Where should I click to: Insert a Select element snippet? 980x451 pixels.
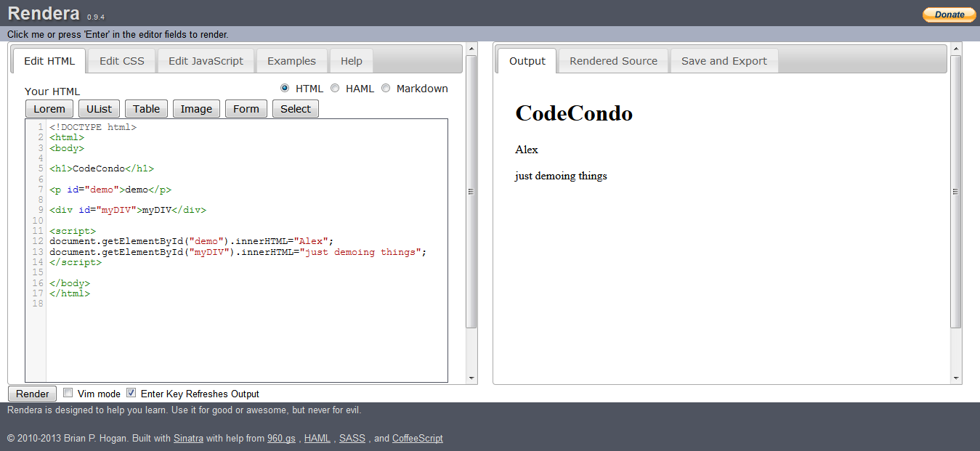coord(295,108)
